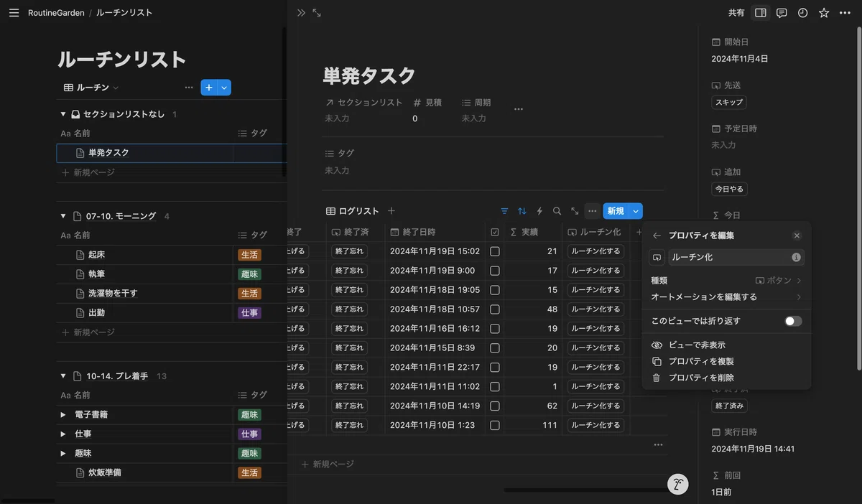Viewport: 862px width, 504px height.
Task: Select プロパティを複製 option
Action: point(726,362)
